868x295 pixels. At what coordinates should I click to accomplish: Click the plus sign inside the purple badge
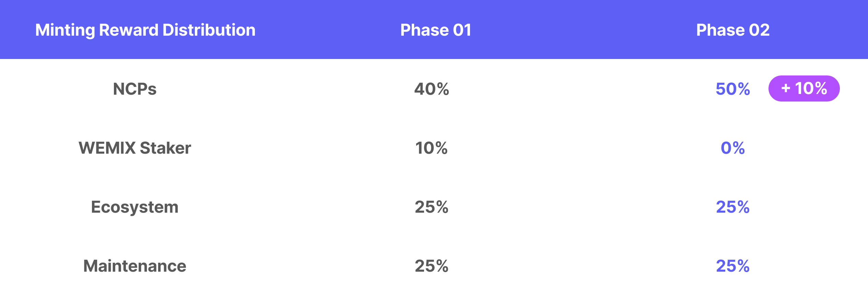(786, 88)
